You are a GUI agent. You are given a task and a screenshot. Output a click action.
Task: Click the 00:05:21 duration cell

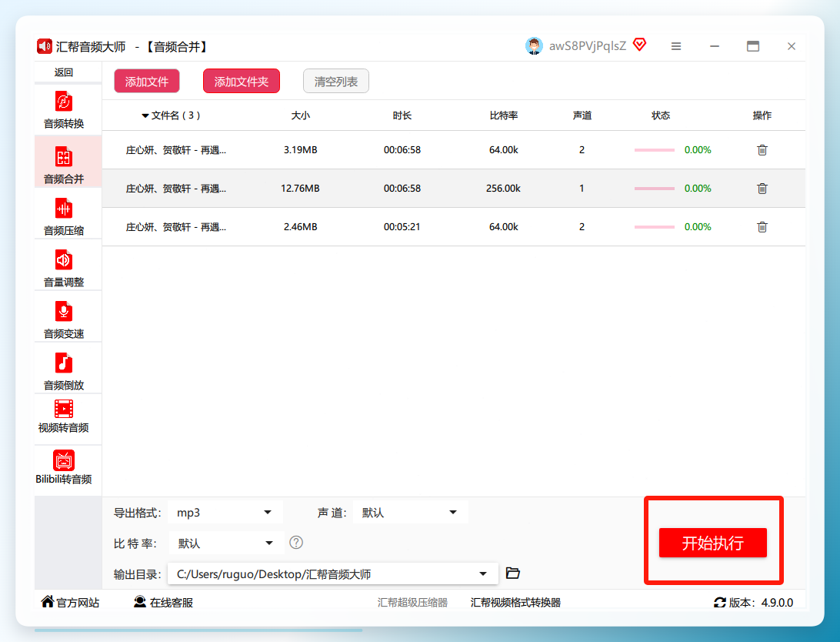[402, 227]
